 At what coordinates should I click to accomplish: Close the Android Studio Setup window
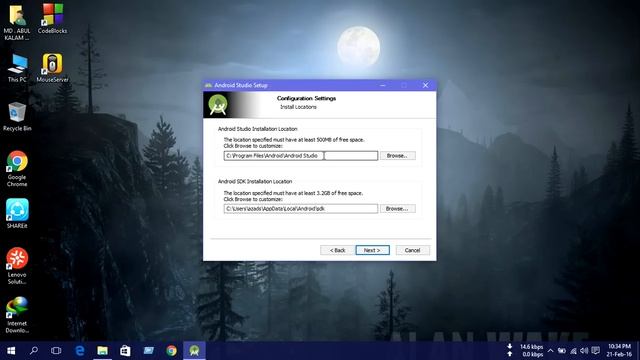(425, 85)
